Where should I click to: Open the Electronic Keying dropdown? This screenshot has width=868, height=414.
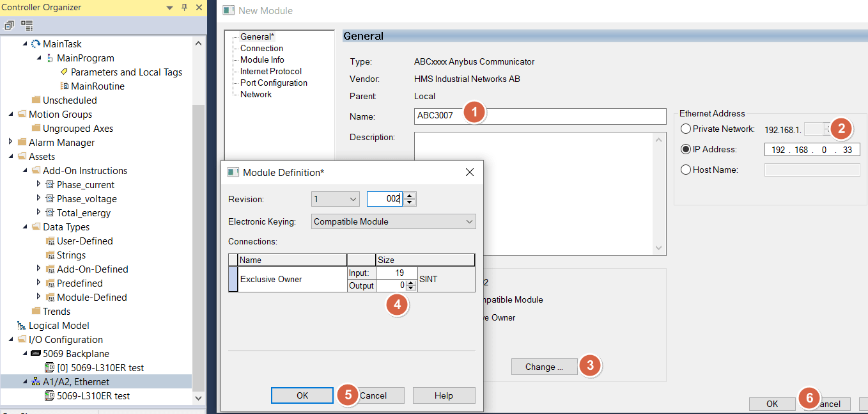(394, 221)
